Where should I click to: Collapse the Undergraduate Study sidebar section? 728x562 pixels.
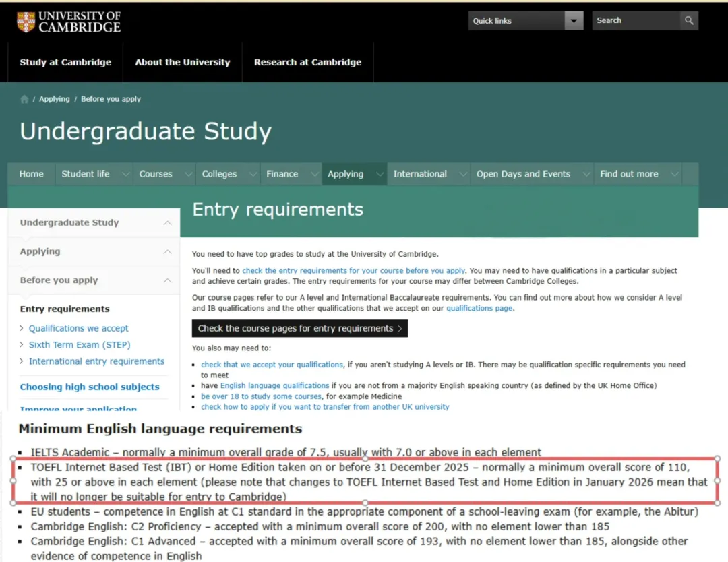167,223
